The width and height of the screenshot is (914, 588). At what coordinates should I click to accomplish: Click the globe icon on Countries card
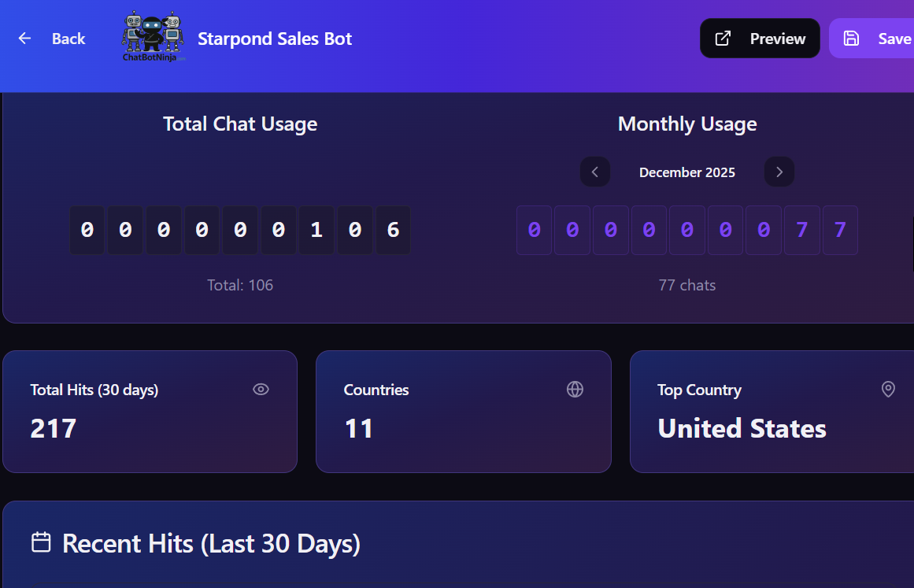(575, 389)
